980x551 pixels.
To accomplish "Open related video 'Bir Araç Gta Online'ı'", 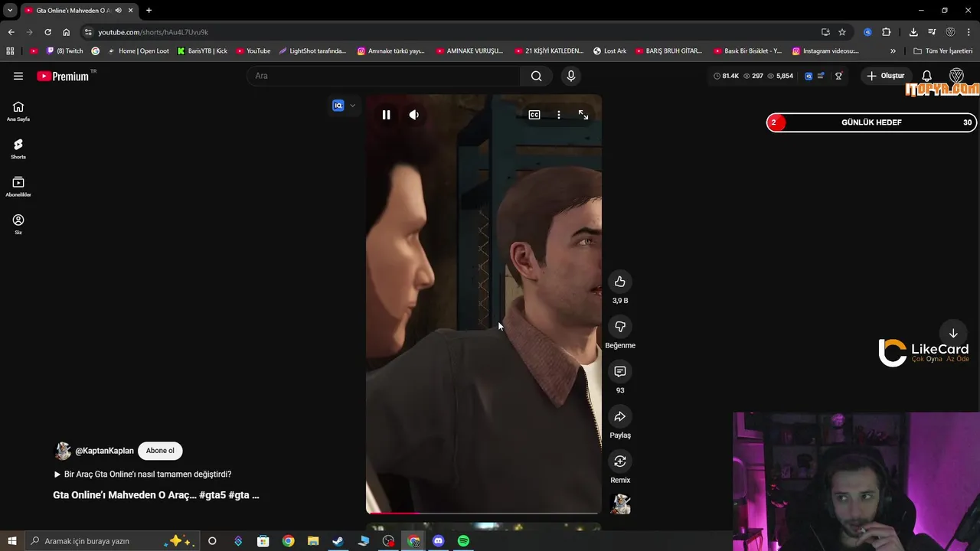I will (142, 474).
